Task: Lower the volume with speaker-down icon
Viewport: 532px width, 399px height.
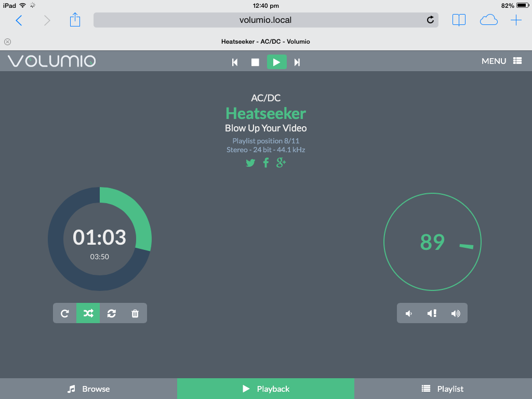Action: (409, 313)
